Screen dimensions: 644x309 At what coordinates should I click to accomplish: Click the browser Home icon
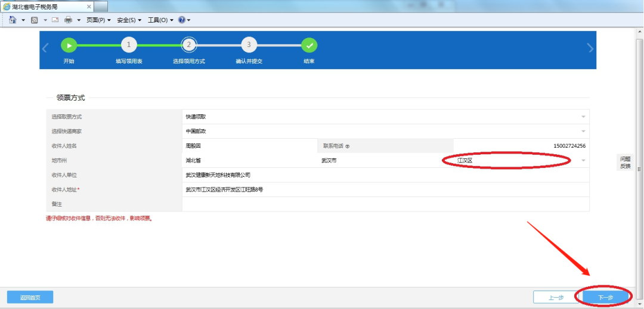(x=13, y=20)
